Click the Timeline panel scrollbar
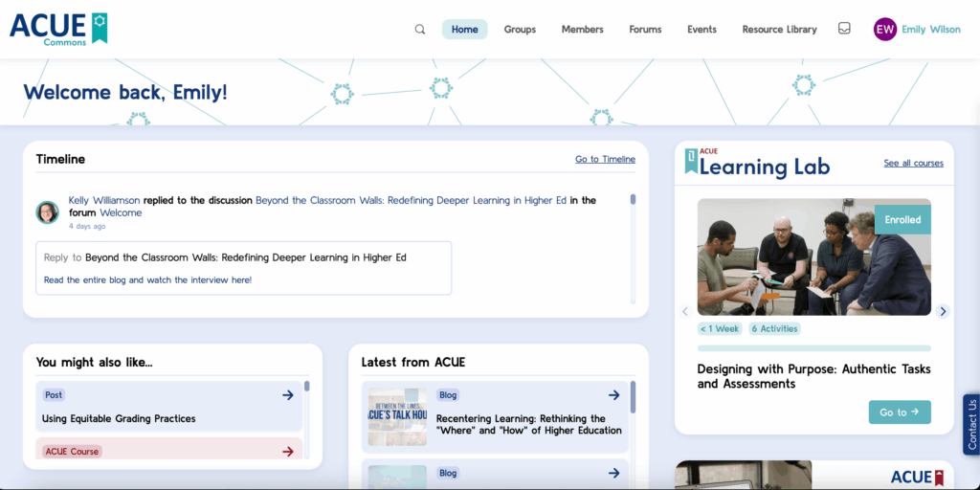 click(634, 200)
